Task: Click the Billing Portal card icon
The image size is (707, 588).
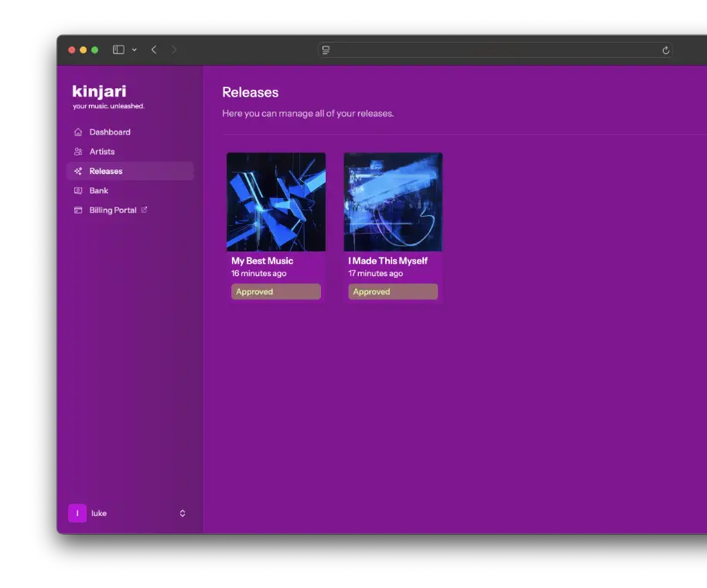Action: pyautogui.click(x=78, y=210)
